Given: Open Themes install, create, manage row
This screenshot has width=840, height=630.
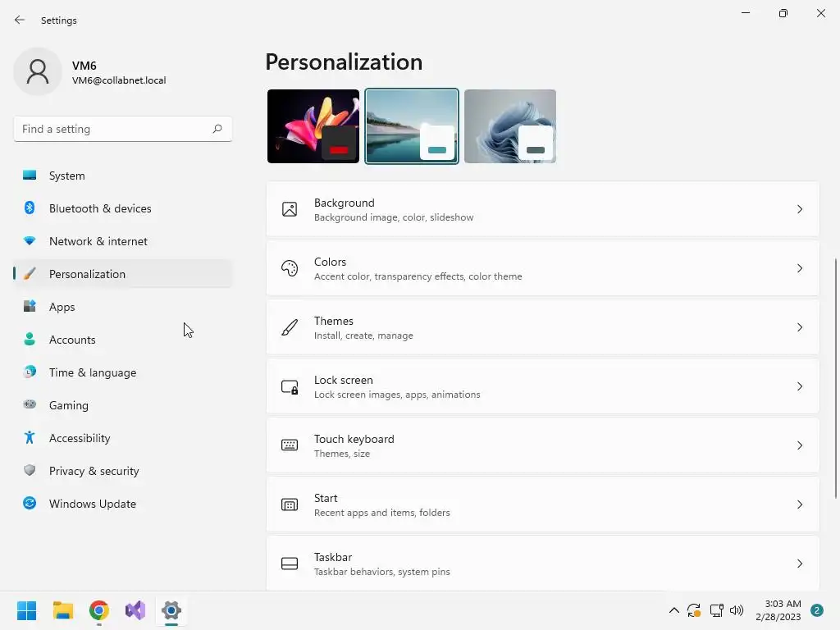Looking at the screenshot, I should (543, 327).
